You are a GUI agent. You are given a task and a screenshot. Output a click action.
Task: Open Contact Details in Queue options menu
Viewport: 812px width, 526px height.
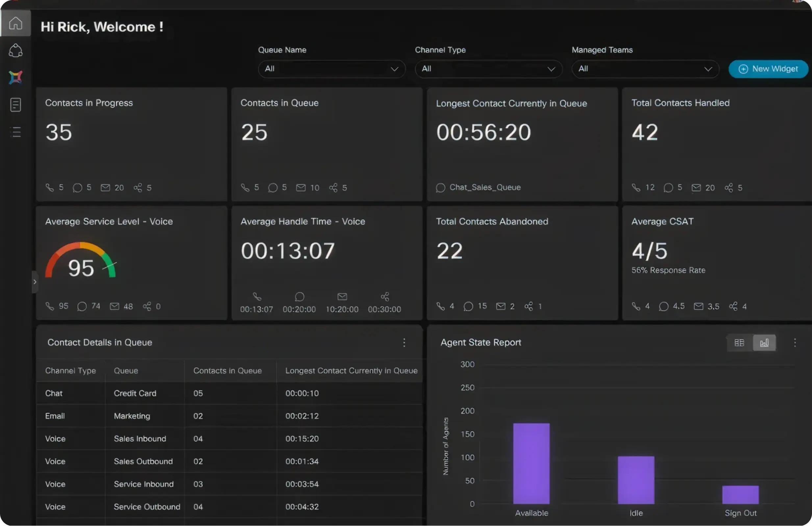point(404,343)
